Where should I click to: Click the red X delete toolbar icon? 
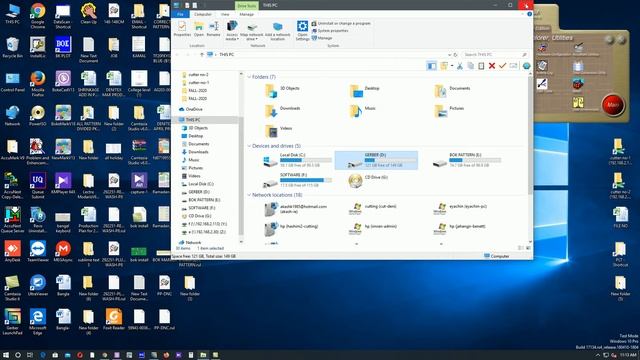pos(492,66)
